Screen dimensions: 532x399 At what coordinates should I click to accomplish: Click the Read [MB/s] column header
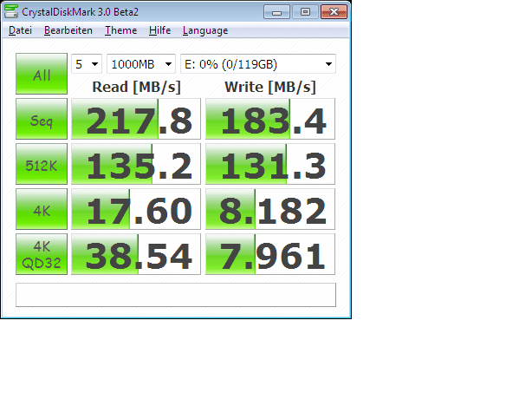point(136,88)
